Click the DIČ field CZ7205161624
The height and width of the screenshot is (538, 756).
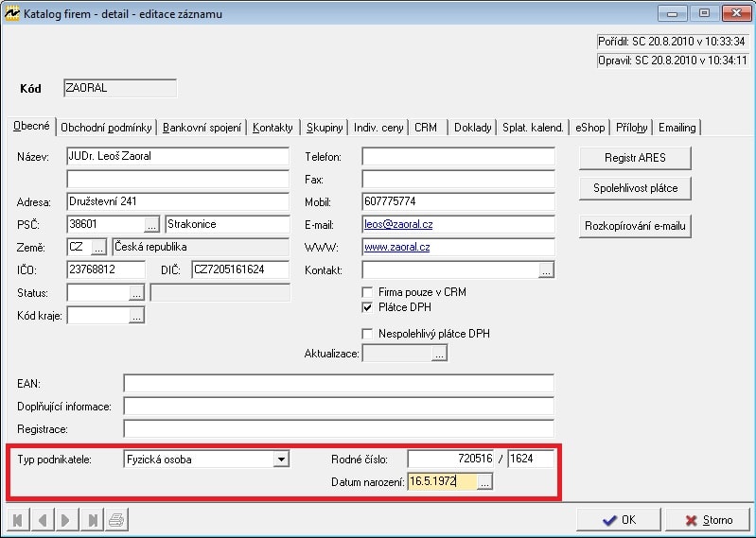(x=240, y=269)
